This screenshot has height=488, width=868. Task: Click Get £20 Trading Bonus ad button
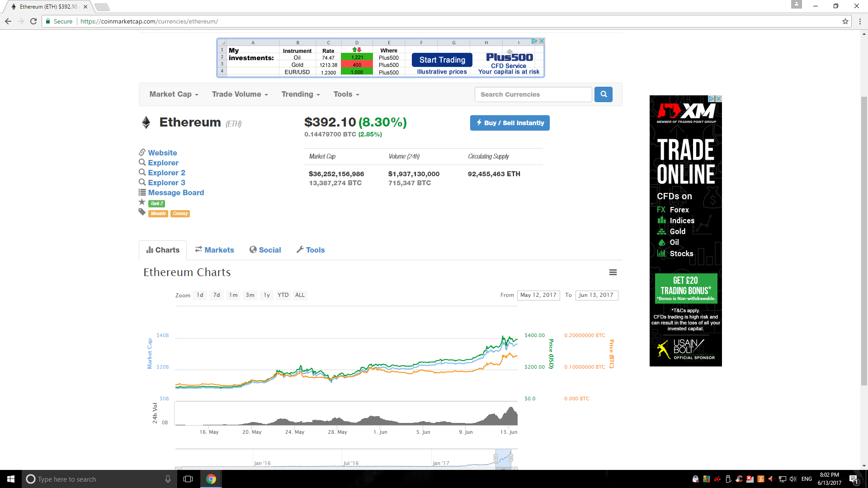[x=686, y=288]
